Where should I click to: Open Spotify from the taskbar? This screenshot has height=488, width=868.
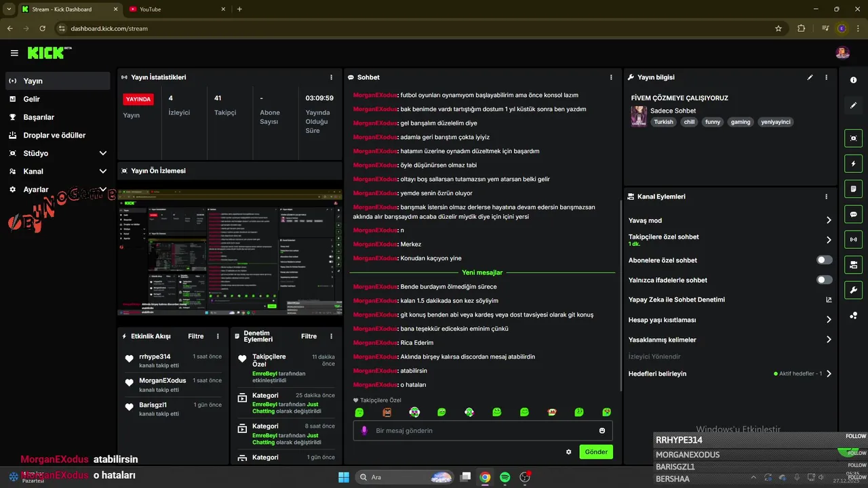505,477
